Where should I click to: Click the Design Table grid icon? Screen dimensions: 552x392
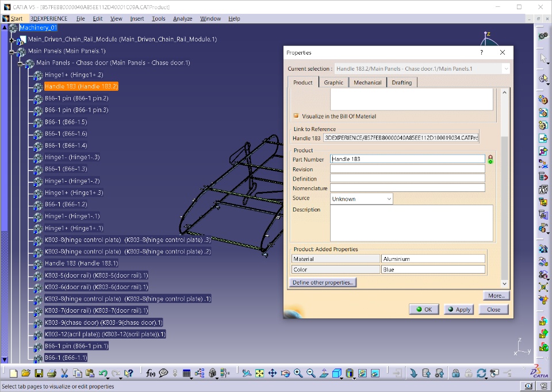186,373
